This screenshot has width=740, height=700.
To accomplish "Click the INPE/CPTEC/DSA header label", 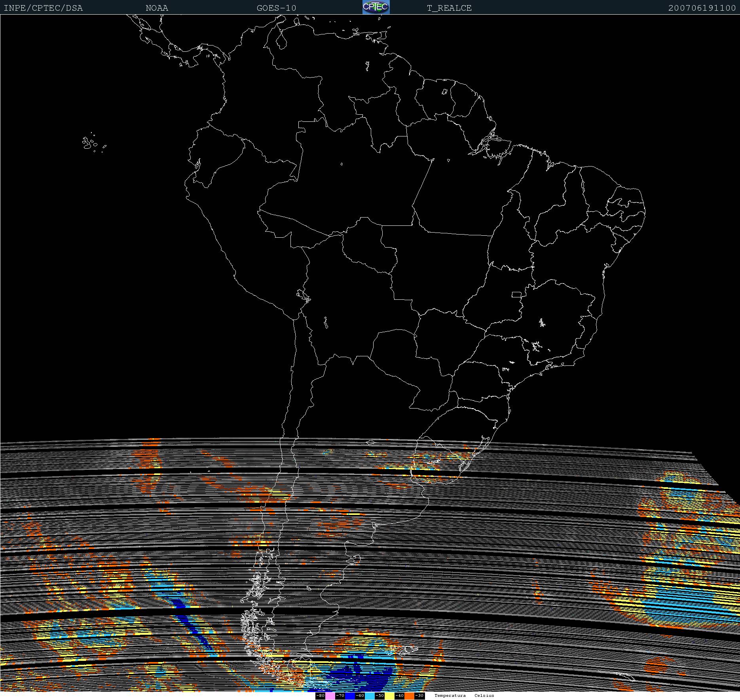I will 43,8.
